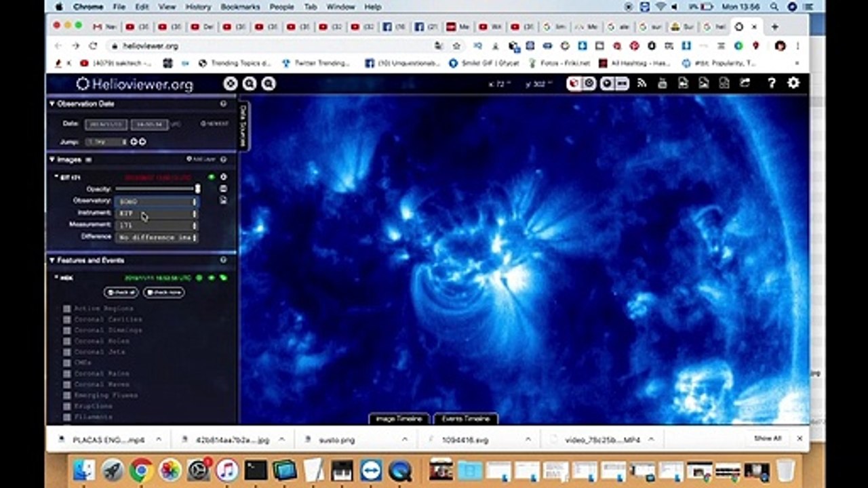Image resolution: width=868 pixels, height=488 pixels.
Task: Toggle EIT 171 layer visibility
Action: coord(212,177)
